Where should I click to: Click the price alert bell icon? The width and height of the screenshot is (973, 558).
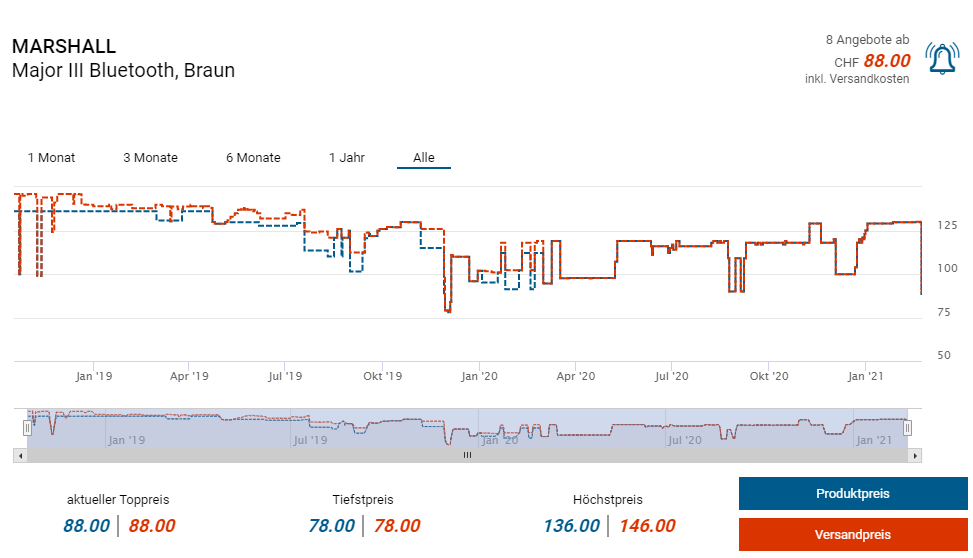coord(942,59)
